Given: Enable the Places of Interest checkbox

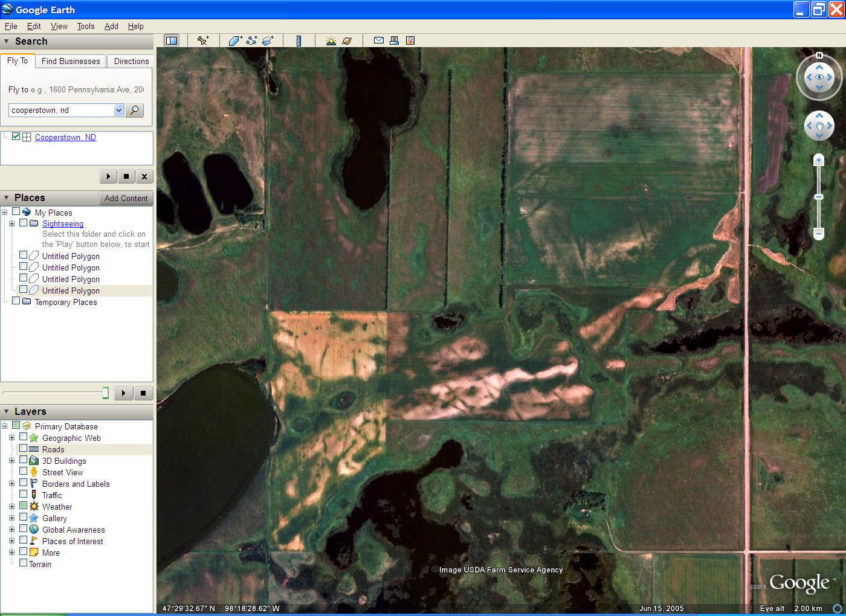Looking at the screenshot, I should [x=24, y=540].
